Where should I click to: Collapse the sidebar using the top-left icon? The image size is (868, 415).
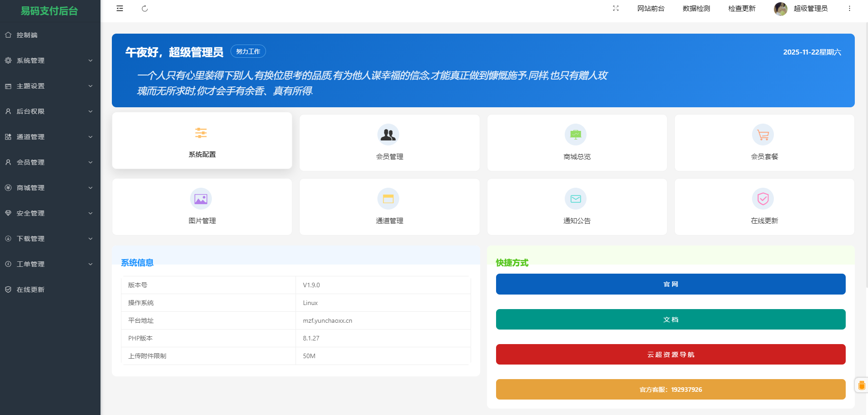(x=120, y=8)
